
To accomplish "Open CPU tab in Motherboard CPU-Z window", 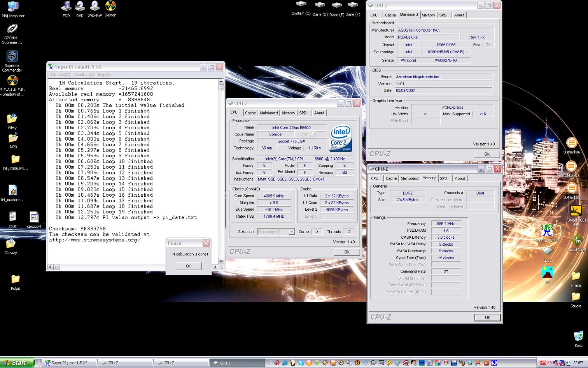I will [x=374, y=15].
